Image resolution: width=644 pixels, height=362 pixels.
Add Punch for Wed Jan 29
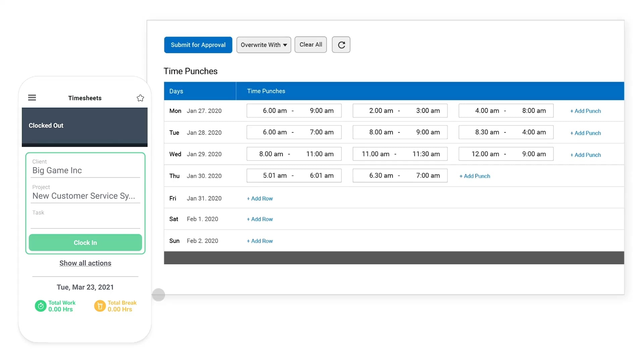coord(585,155)
